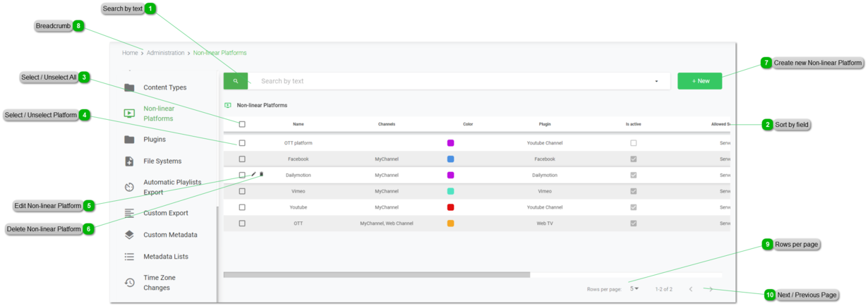Open Metadata Lists in the sidebar
This screenshot has height=306, width=868.
click(165, 257)
